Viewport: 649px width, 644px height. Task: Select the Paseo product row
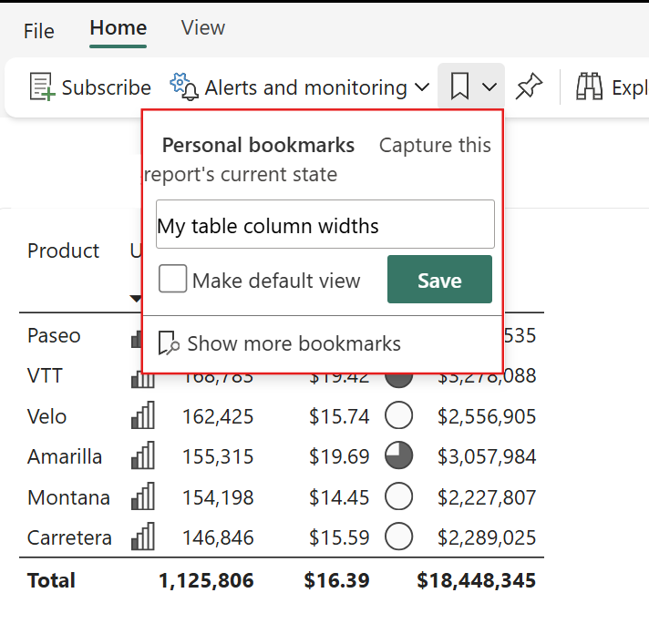pyautogui.click(x=54, y=335)
